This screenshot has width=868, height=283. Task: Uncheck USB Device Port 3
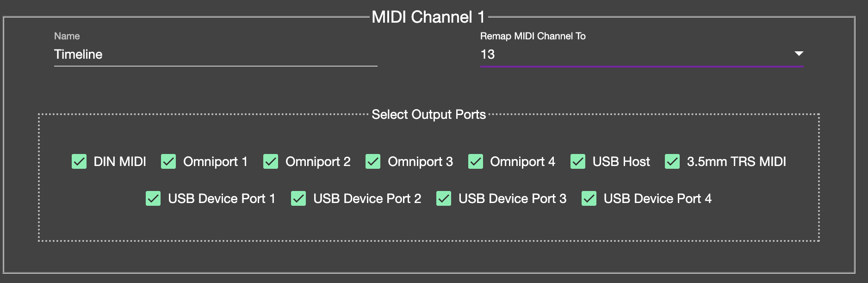444,198
